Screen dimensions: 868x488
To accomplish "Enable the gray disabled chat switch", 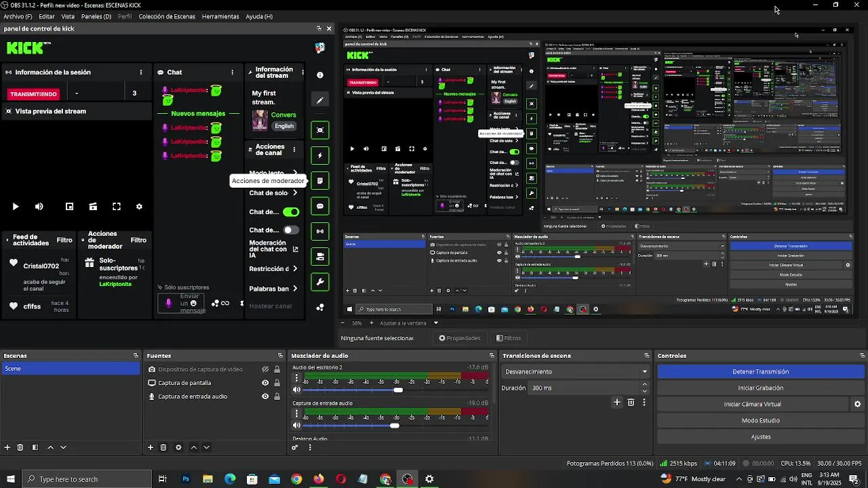I will pos(291,230).
